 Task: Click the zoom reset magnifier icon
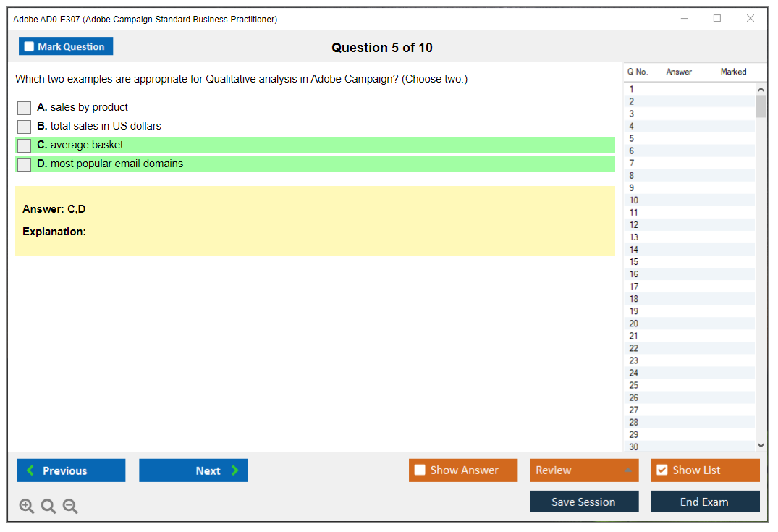point(48,507)
